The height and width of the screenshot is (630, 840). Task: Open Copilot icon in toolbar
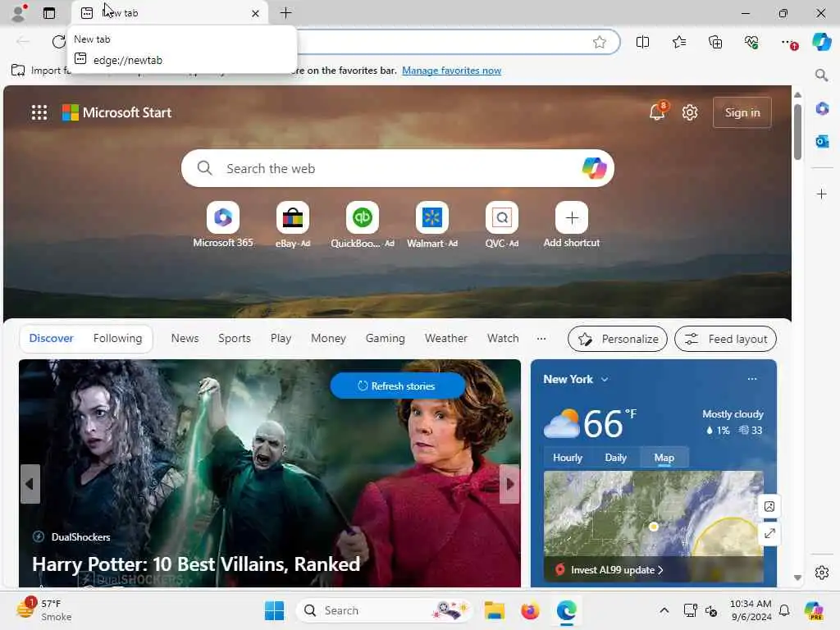click(821, 42)
